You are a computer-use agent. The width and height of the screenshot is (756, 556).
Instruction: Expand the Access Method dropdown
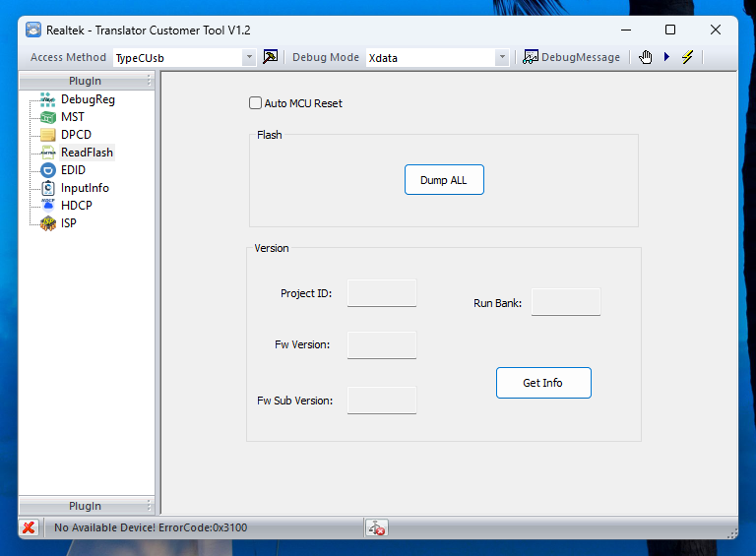[249, 57]
